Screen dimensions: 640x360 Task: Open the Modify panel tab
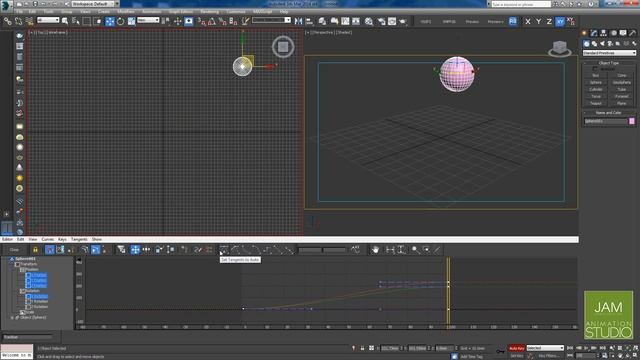click(x=594, y=33)
